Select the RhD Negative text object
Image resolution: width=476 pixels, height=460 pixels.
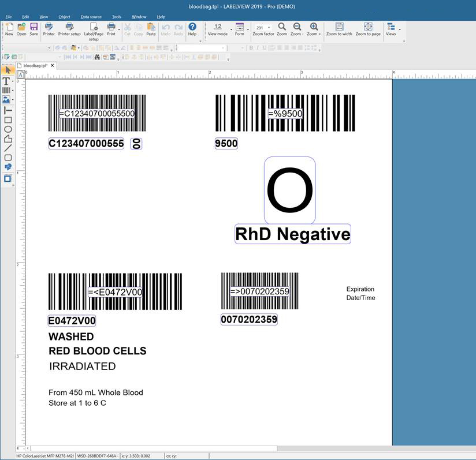coord(292,234)
